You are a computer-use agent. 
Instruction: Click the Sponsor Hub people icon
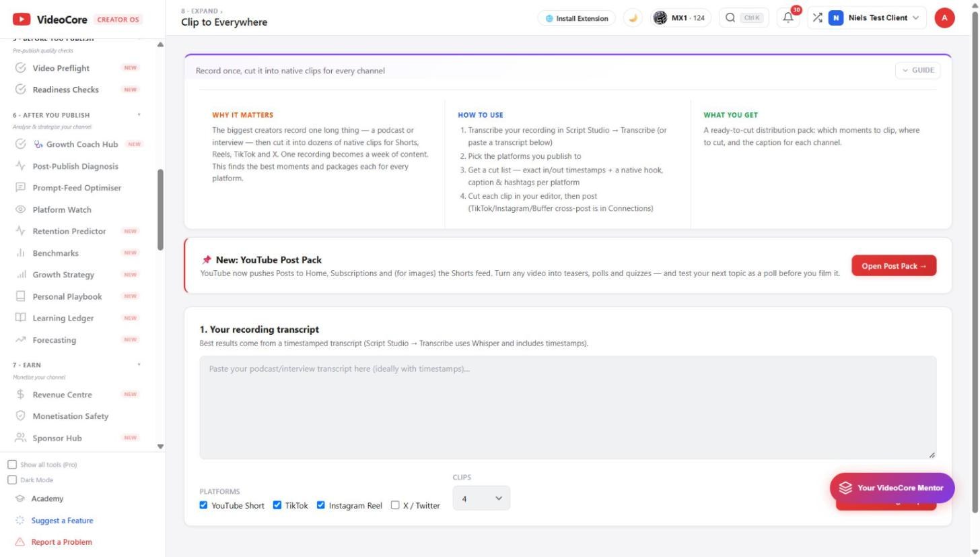coord(20,438)
